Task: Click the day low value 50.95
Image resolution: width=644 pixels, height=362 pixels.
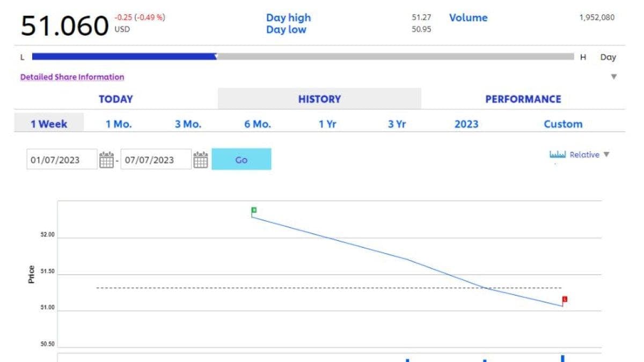Action: click(x=421, y=29)
